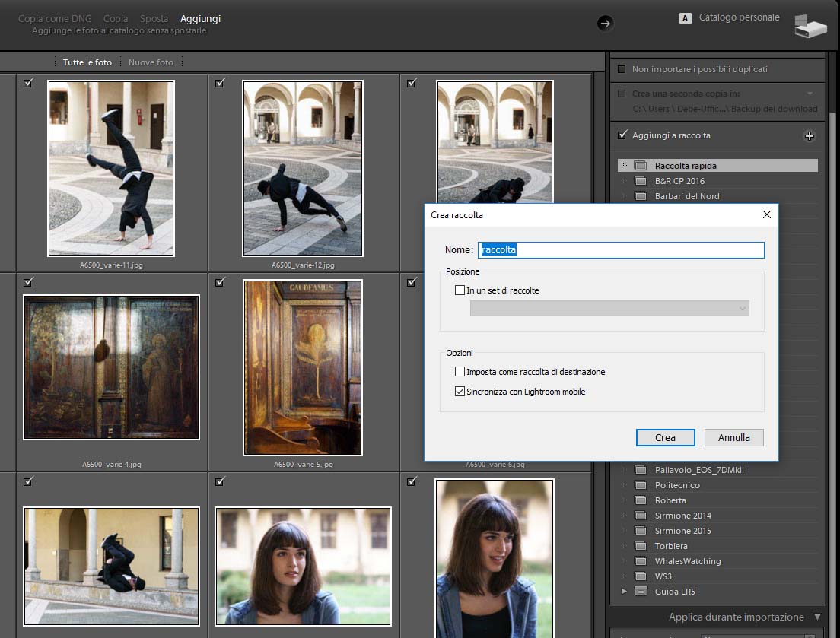Click the Politecnico collection folder icon

tap(640, 485)
